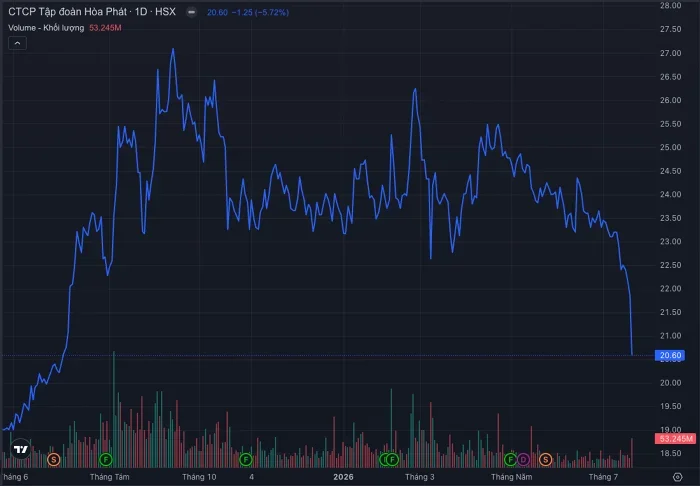Click the 53.245M value in the volume legend
700x486 pixels.
(105, 28)
